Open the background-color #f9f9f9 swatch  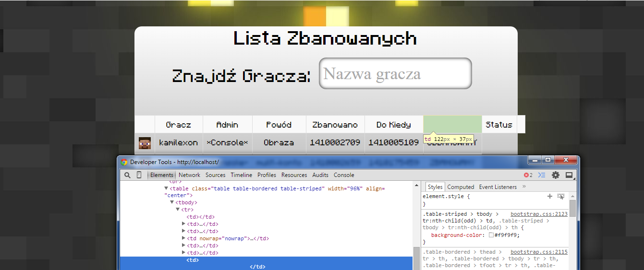(491, 235)
